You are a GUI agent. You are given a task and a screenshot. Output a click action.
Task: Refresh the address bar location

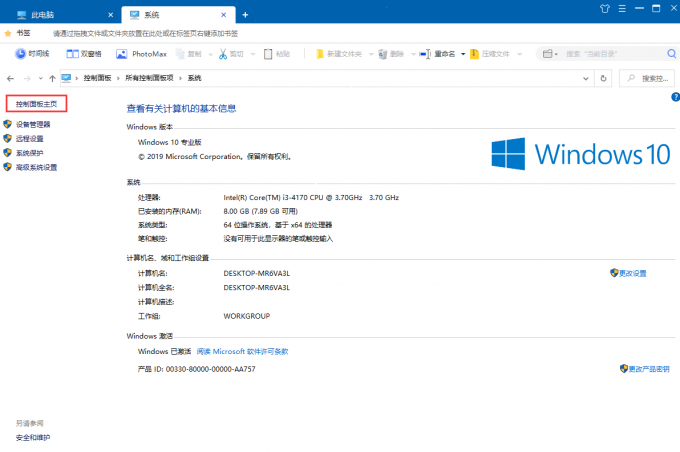[603, 79]
